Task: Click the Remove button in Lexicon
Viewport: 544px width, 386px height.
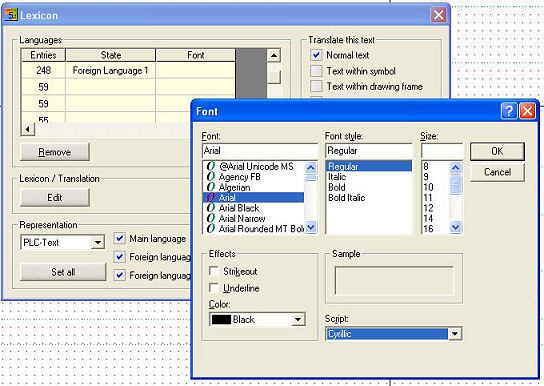Action: point(55,152)
